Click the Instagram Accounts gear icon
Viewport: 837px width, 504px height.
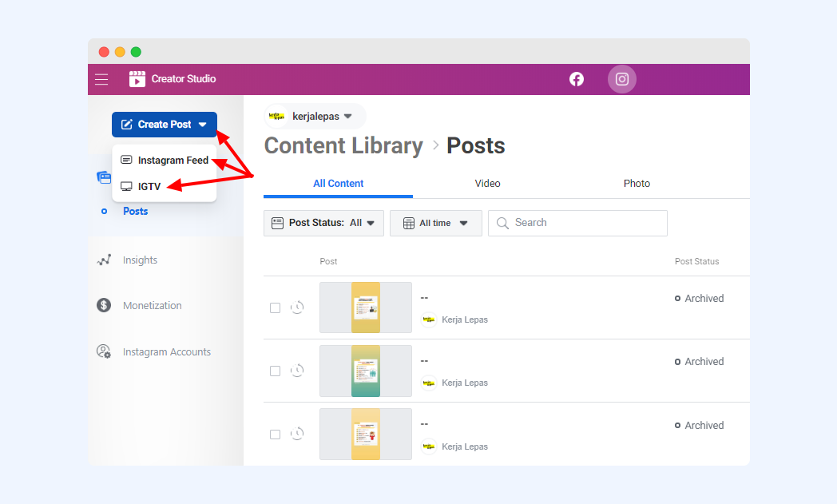[104, 351]
